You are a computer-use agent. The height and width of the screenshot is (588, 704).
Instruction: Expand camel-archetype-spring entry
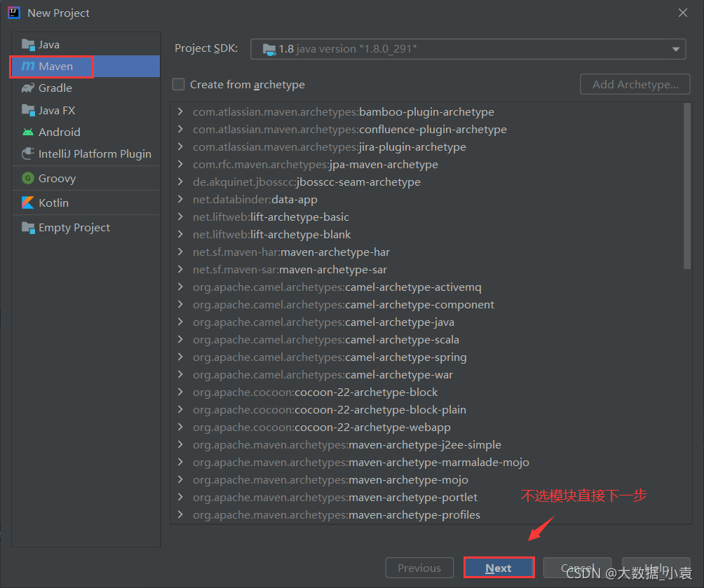[180, 357]
